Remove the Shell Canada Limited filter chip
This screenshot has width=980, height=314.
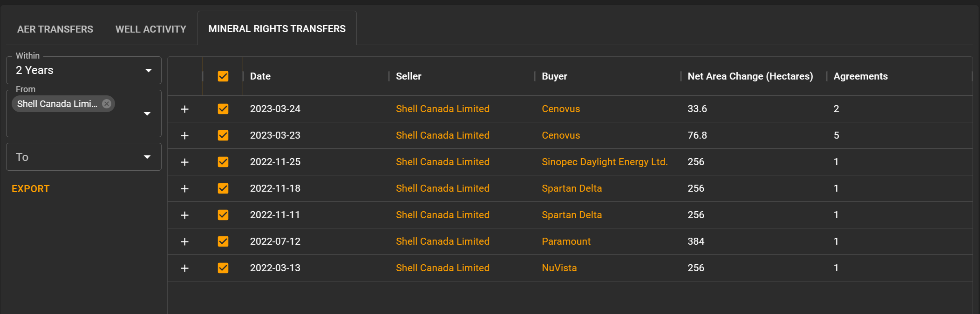click(x=107, y=103)
